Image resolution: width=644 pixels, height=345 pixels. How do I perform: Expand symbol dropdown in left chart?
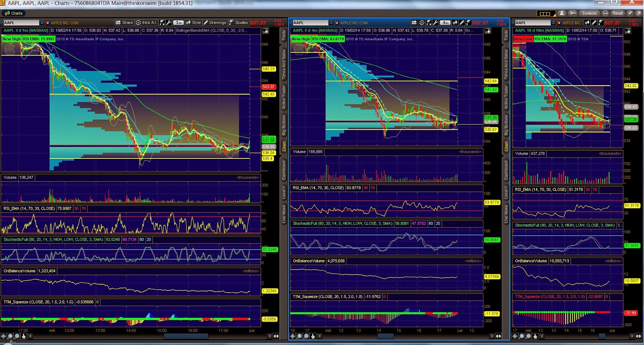[41, 23]
